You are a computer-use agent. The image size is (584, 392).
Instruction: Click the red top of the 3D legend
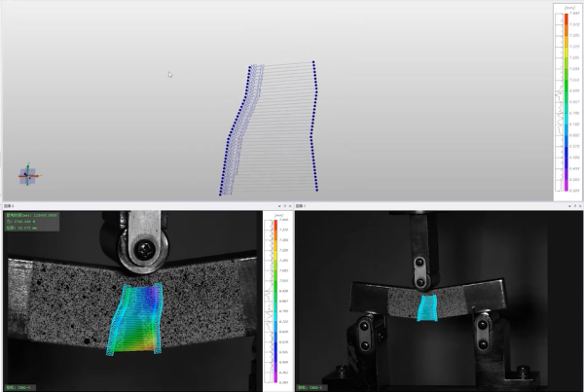click(566, 19)
